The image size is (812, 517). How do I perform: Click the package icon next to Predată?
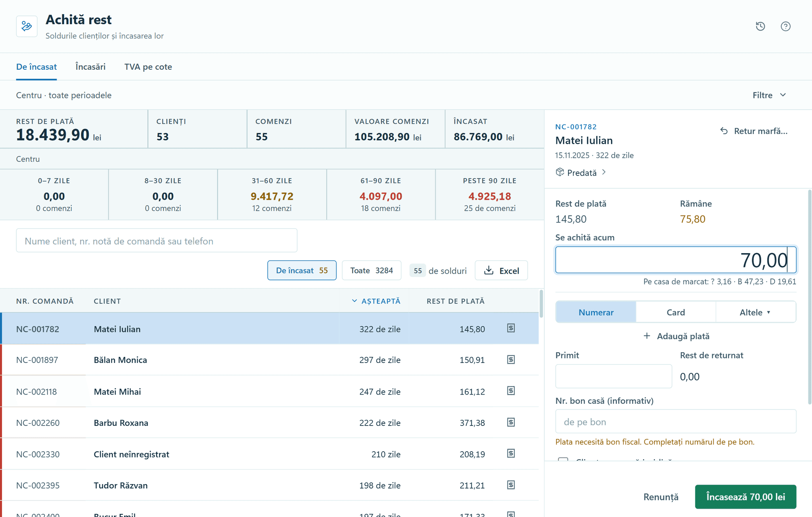(x=560, y=172)
